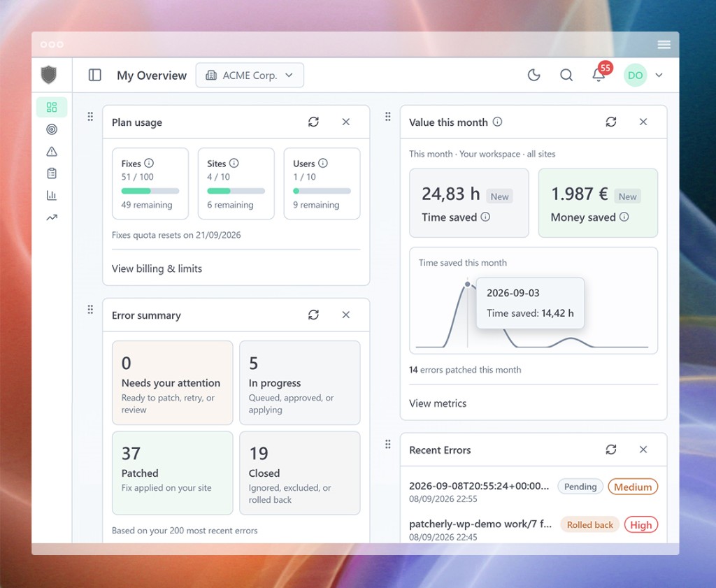This screenshot has height=588, width=716.
Task: Open the target sidebar icon
Action: tap(52, 129)
